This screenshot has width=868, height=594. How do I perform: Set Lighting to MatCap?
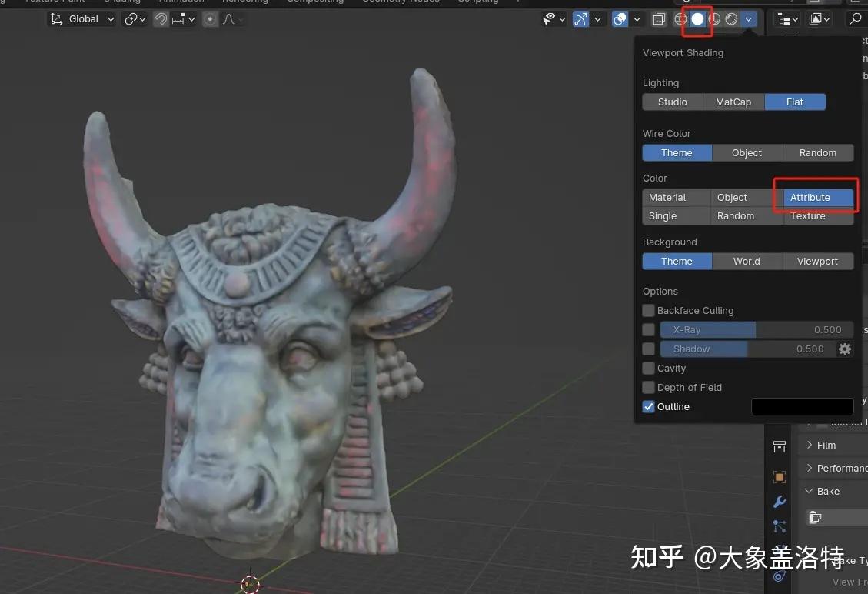click(x=733, y=102)
